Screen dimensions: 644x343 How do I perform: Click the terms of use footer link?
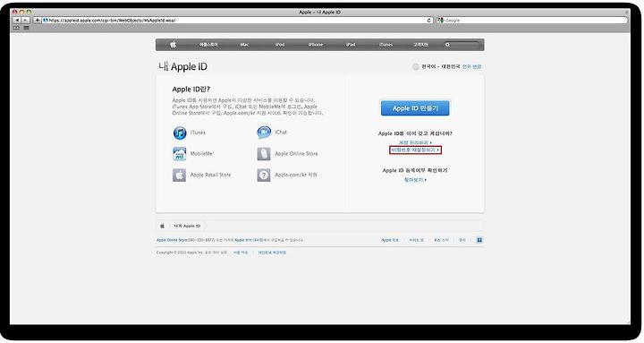tap(241, 253)
